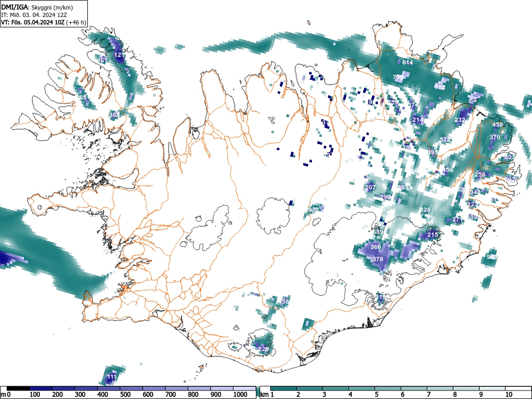Screen dimensions: 532x399
Task: Click the navy legend swatch between 100 and 200
Action: coord(41,388)
